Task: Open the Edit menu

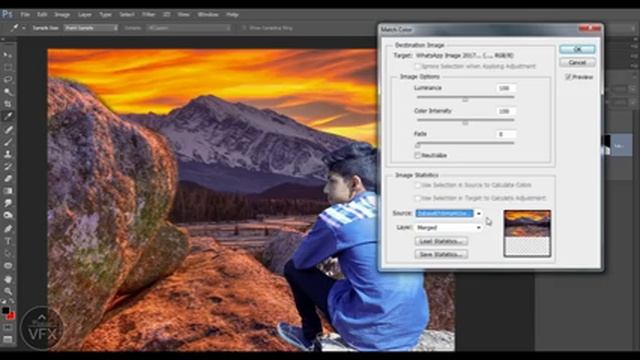Action: pyautogui.click(x=42, y=14)
